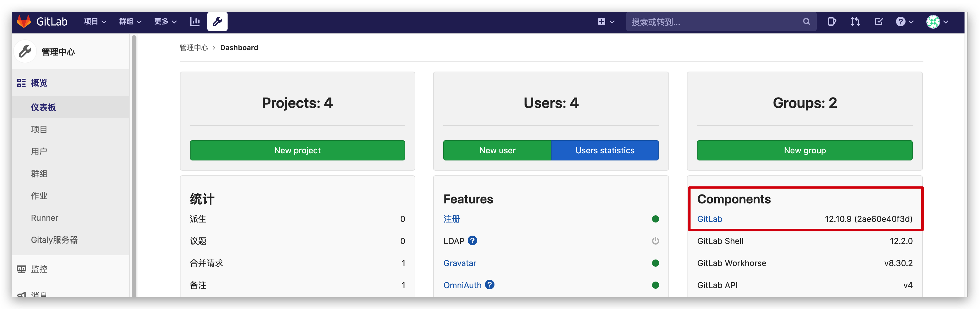Open the 概览 sidebar section
This screenshot has height=309, width=980.
click(x=71, y=83)
